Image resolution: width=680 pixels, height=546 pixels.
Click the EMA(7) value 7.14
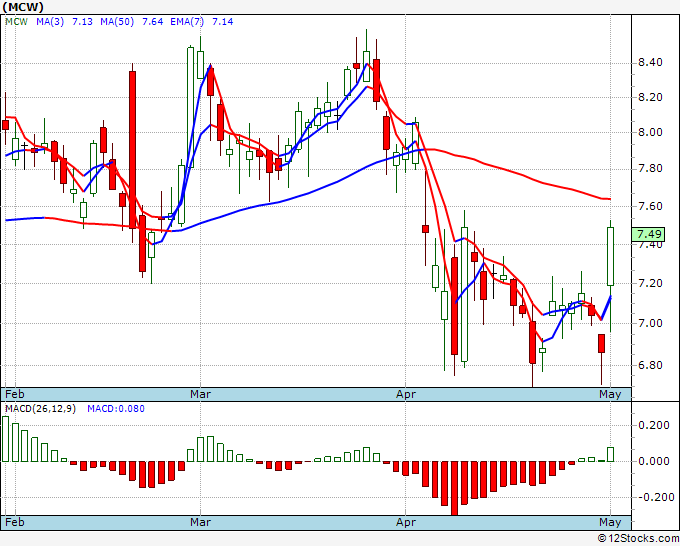point(222,22)
